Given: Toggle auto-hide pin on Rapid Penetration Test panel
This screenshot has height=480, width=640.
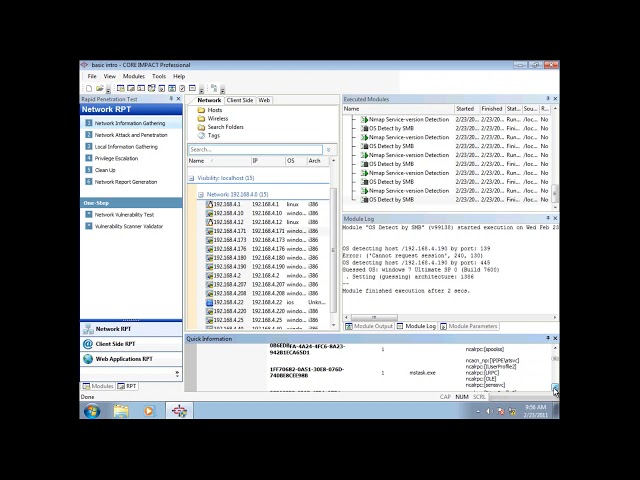Looking at the screenshot, I should (x=171, y=99).
